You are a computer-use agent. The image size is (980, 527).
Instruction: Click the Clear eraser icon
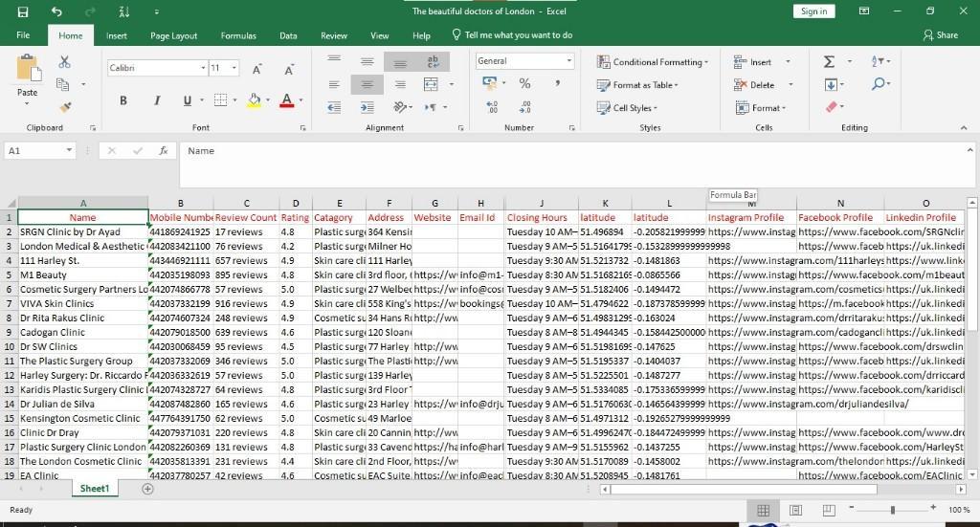(x=831, y=107)
